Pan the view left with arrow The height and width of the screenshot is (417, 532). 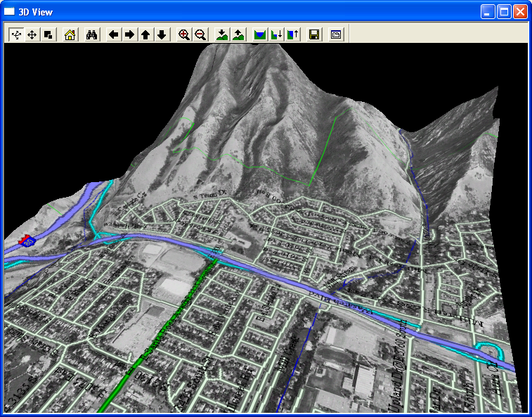tap(113, 34)
